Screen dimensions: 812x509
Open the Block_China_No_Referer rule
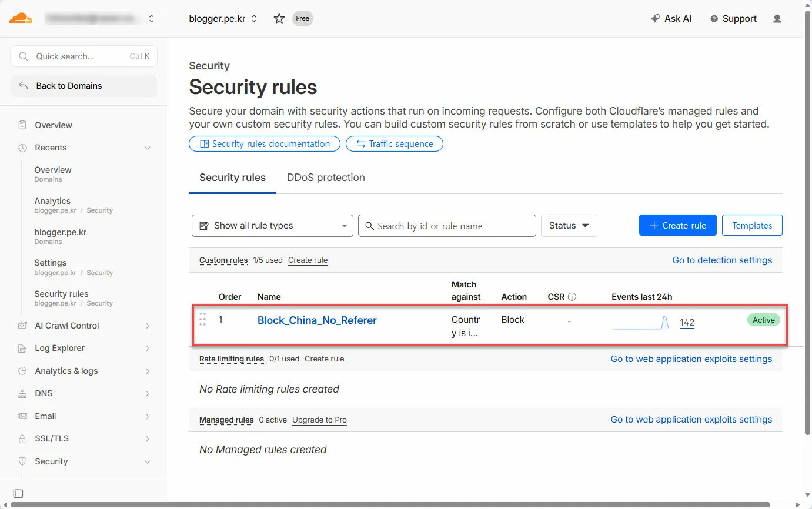(x=317, y=320)
